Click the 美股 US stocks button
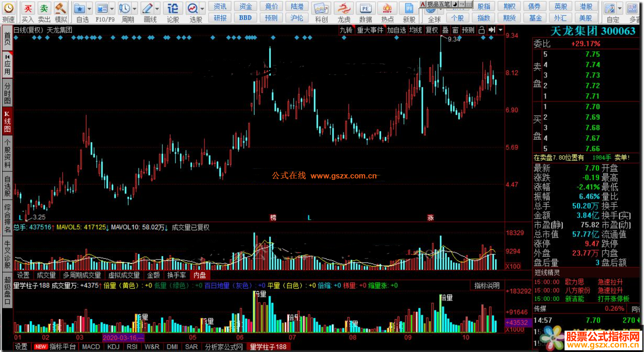Viewport: 644px width, 352px height. [586, 18]
